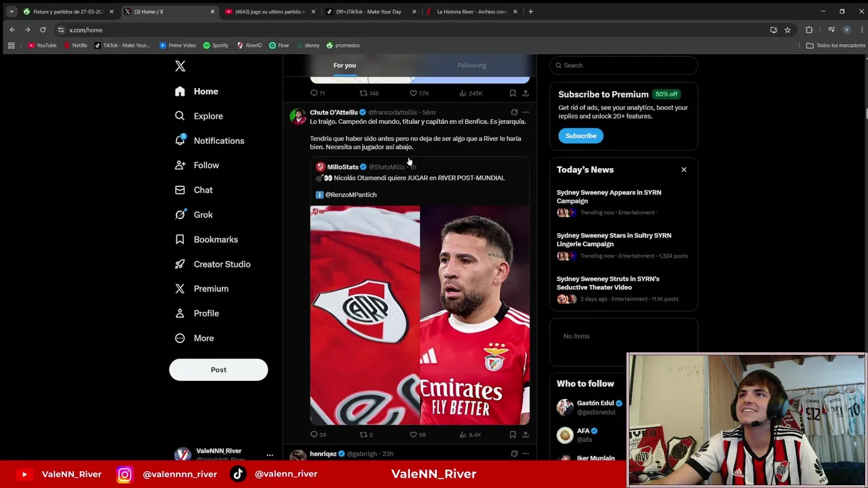Share the Otamendi post

click(x=526, y=434)
